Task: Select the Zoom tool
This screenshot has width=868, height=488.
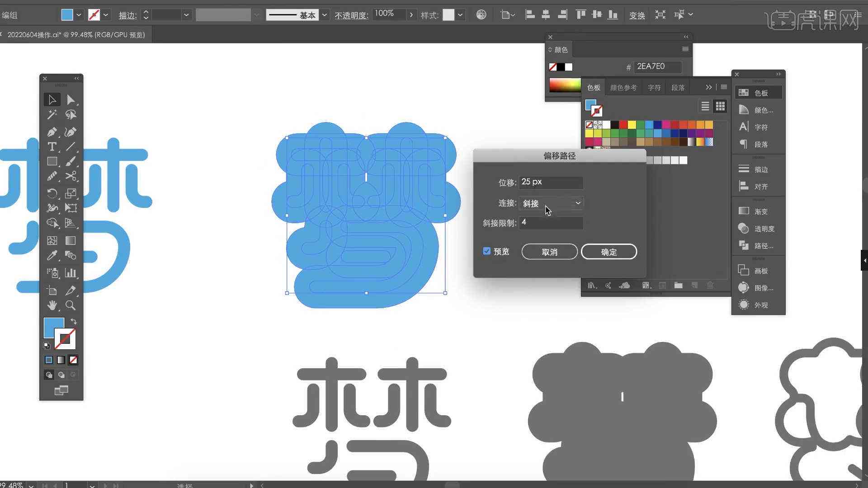Action: click(71, 305)
